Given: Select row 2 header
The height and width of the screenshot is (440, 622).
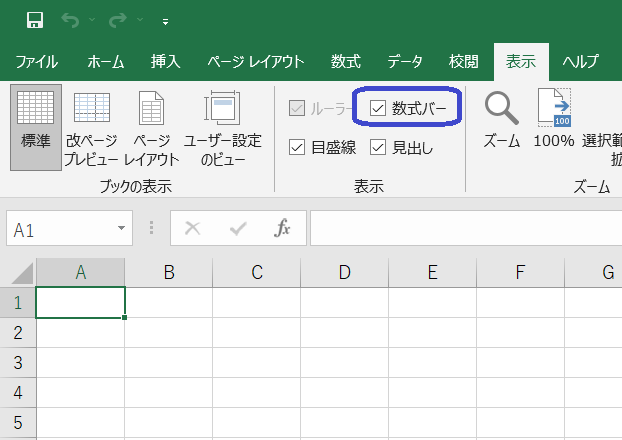Looking at the screenshot, I should coord(18,333).
